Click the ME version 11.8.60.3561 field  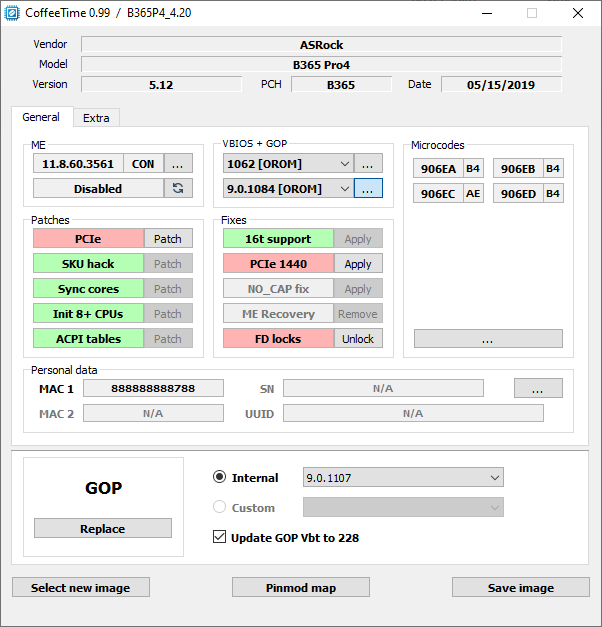pyautogui.click(x=78, y=164)
